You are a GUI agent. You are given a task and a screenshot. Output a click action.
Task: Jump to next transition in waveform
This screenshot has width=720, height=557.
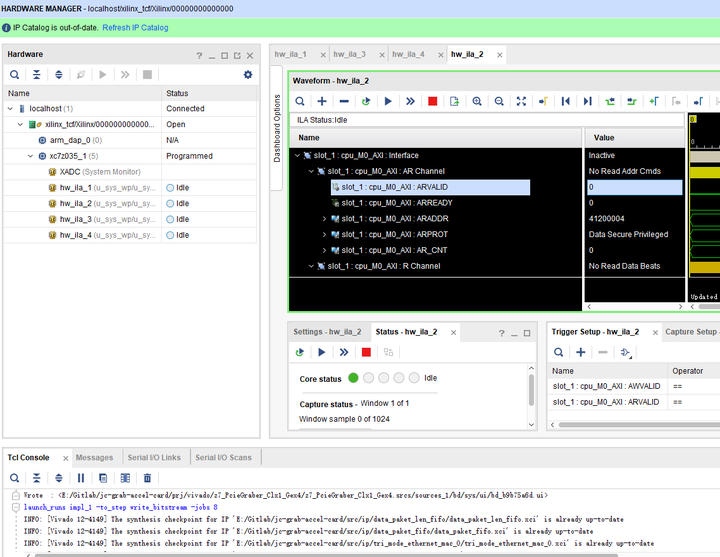tap(632, 101)
